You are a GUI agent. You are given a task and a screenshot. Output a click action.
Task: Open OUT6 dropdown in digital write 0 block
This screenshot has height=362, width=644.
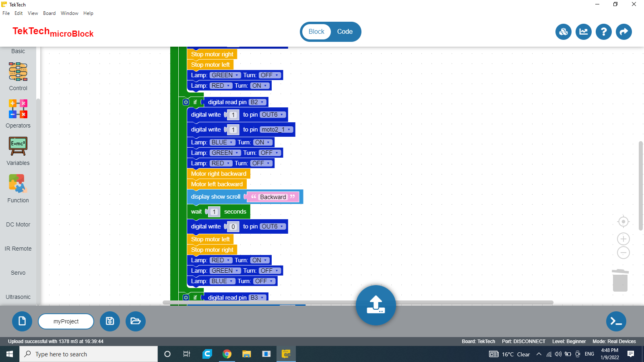[x=273, y=226]
